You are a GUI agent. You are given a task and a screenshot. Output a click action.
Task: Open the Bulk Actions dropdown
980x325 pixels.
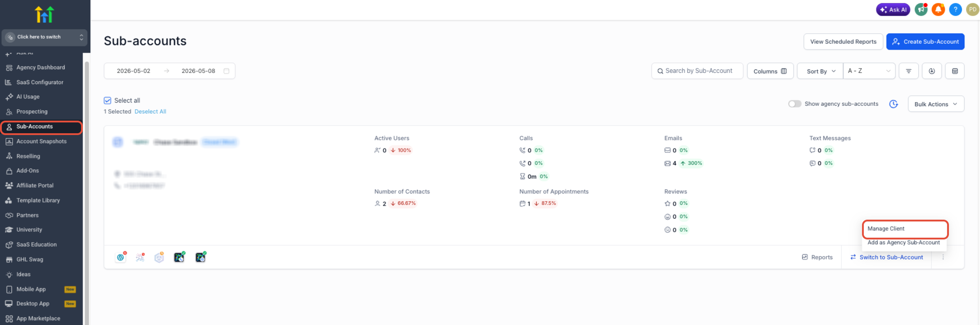[x=936, y=104]
